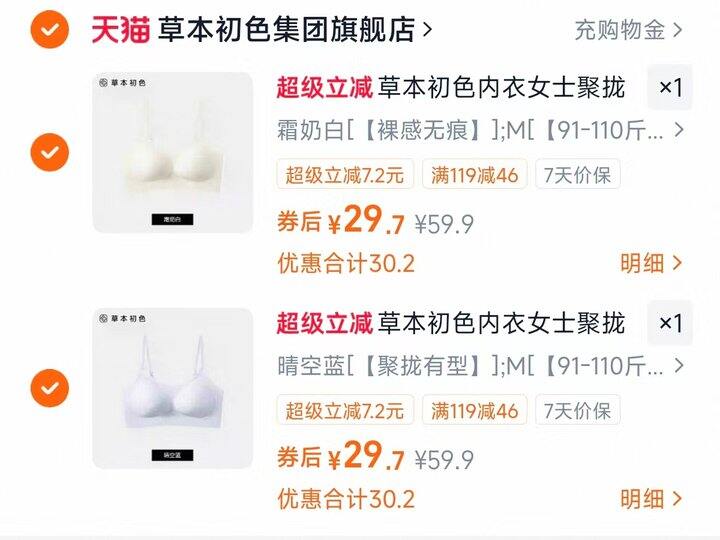Tap second item's 7天价保 tag
Screen dimensions: 720x540
578,410
